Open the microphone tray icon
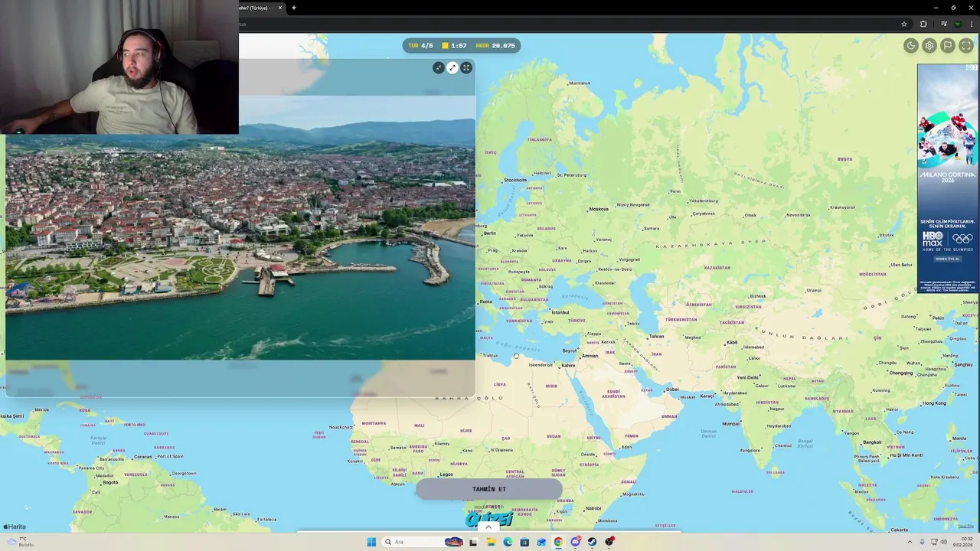 click(x=922, y=542)
